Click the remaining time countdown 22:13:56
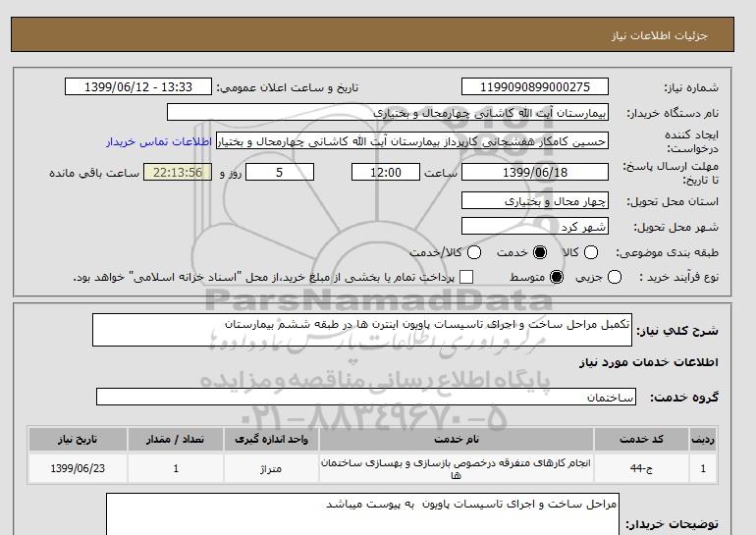Screen dimensions: 756x535 click(x=178, y=172)
